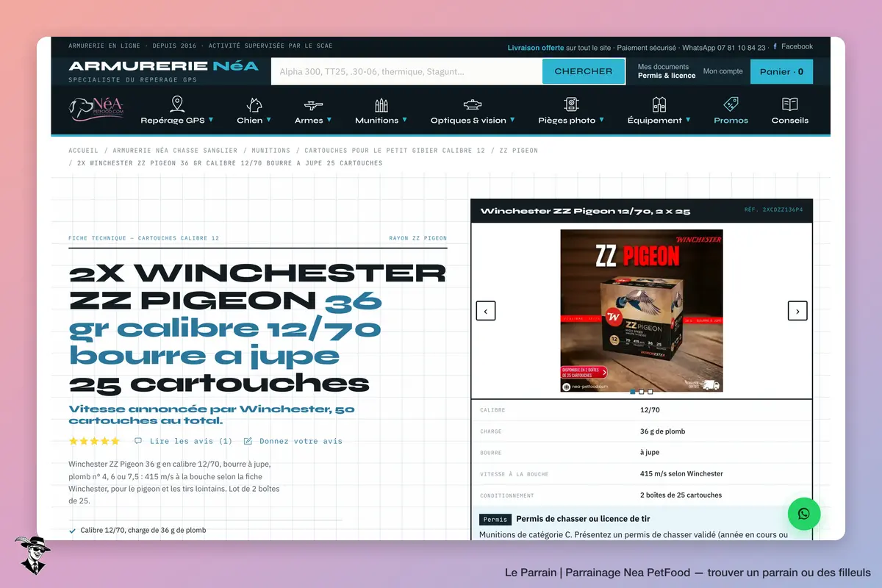Open the green WhatsApp chat bubble
The image size is (882, 588).
(x=804, y=514)
